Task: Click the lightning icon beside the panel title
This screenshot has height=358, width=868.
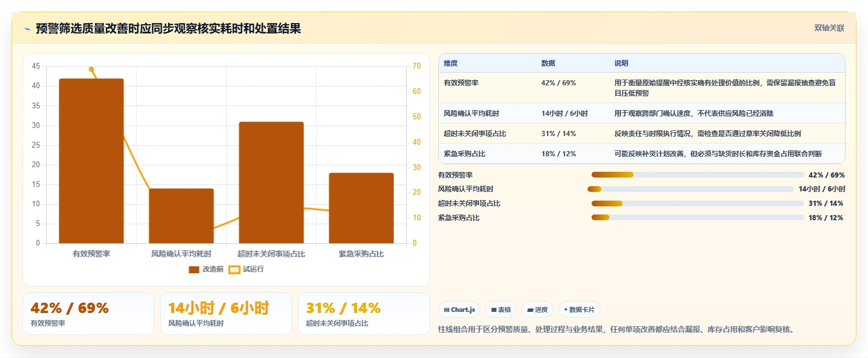Action: click(x=27, y=29)
